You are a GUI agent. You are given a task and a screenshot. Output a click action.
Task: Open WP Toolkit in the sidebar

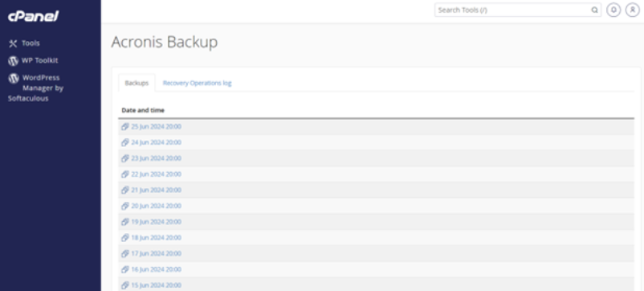point(40,60)
